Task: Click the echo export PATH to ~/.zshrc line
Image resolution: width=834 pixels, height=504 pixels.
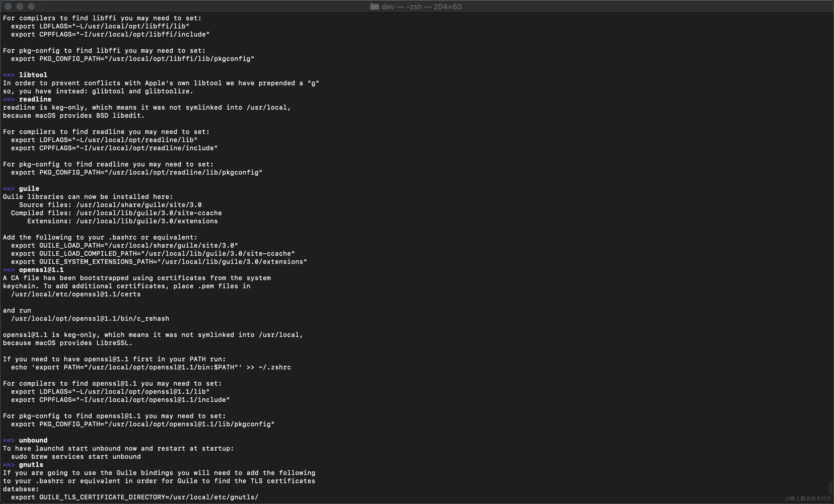Action: click(x=151, y=367)
